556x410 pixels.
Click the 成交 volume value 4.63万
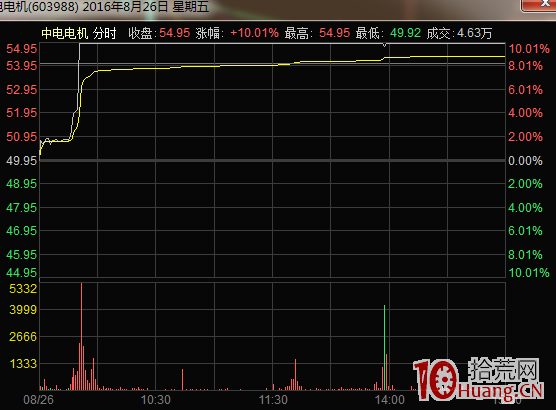click(474, 33)
